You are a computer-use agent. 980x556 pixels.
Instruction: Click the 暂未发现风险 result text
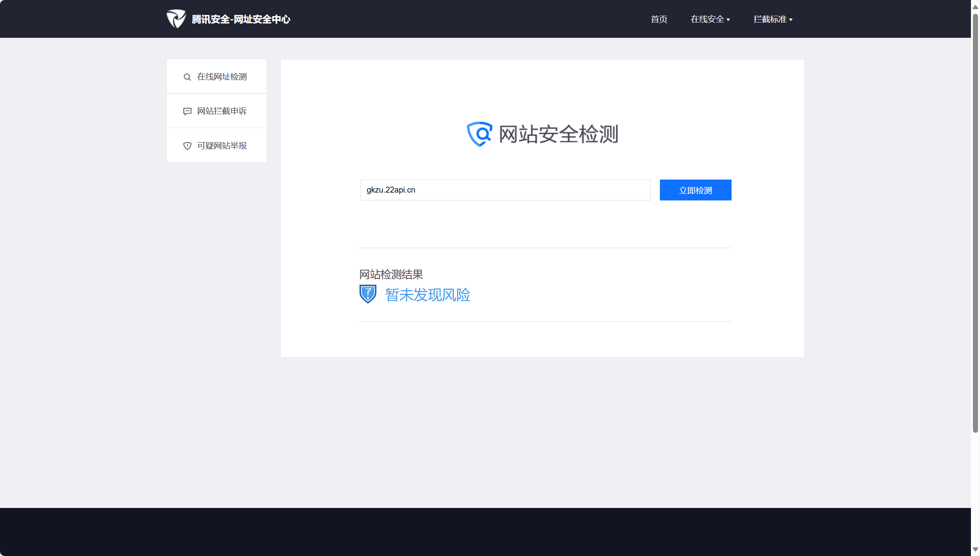click(x=427, y=295)
